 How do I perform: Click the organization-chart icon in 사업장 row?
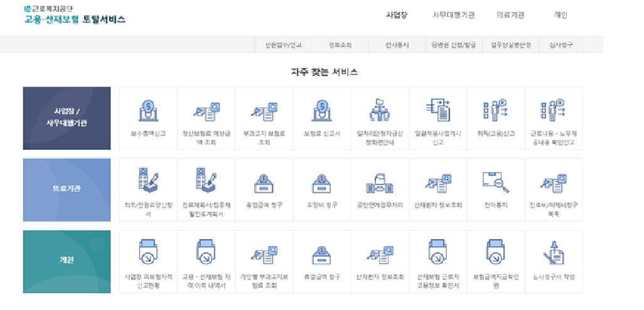click(380, 110)
